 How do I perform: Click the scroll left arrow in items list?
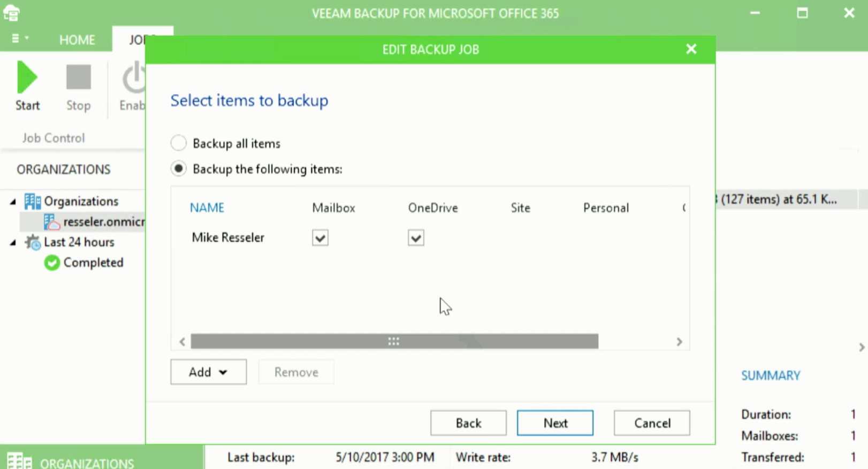tap(182, 341)
